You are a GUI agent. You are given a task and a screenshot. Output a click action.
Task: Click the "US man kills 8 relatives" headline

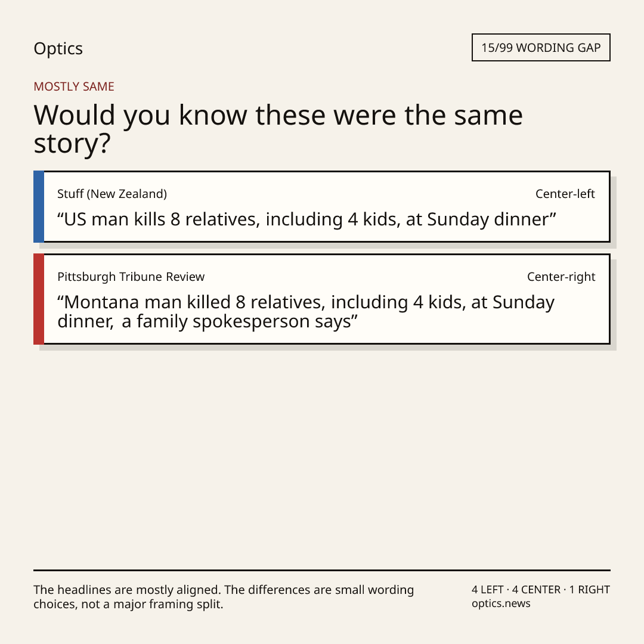click(x=306, y=219)
